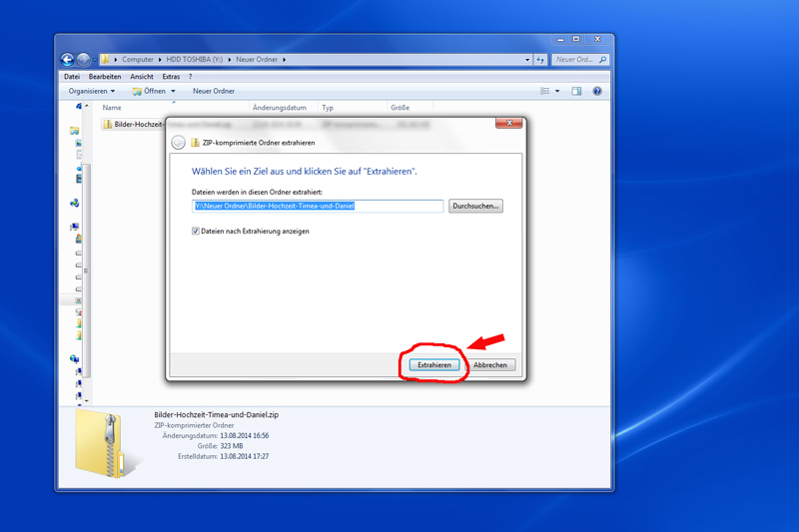This screenshot has height=532, width=799.
Task: Click Neuer Ordner in the toolbar
Action: coord(214,91)
